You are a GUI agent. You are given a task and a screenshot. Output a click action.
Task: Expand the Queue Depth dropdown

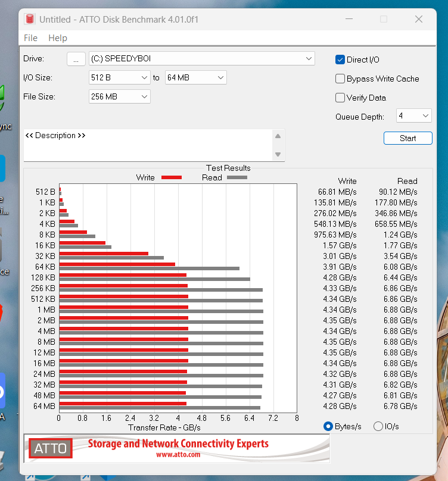(x=413, y=115)
